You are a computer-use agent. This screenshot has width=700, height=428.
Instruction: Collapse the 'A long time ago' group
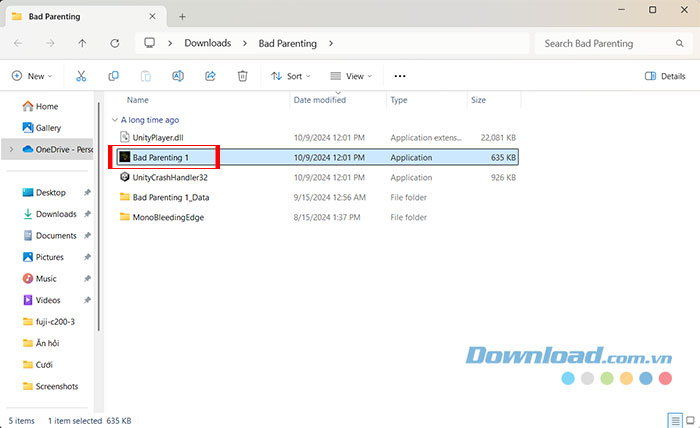point(113,119)
